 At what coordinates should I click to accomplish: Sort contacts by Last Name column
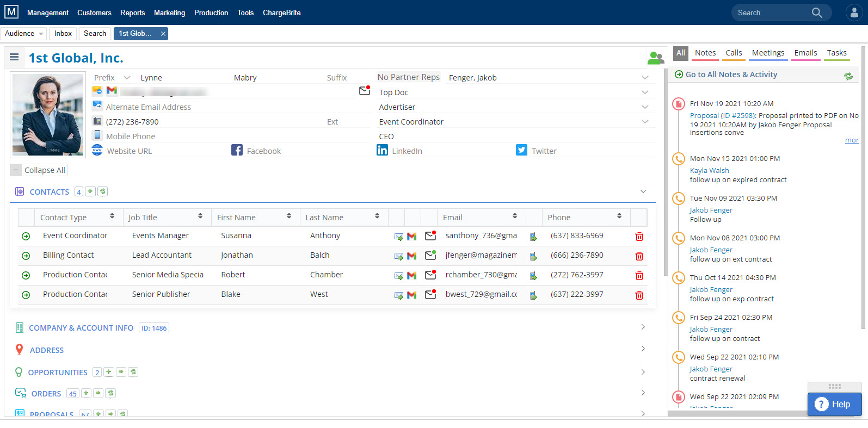[x=342, y=218]
